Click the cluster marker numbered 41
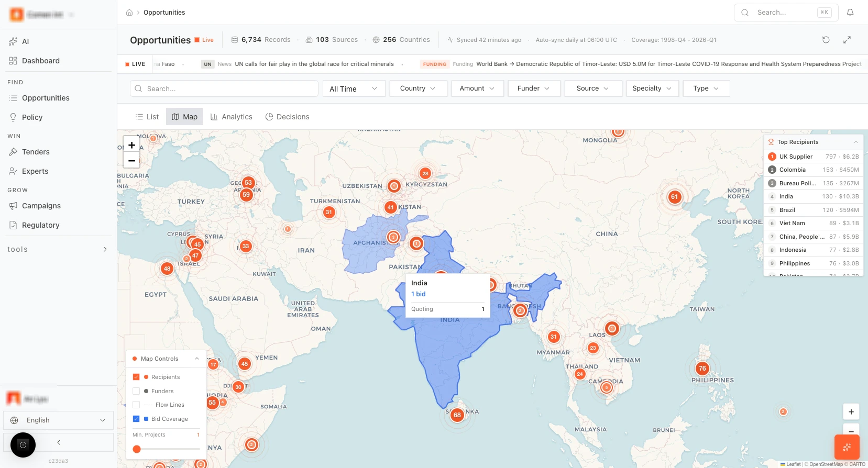Viewport: 868px width, 468px height. pos(390,207)
